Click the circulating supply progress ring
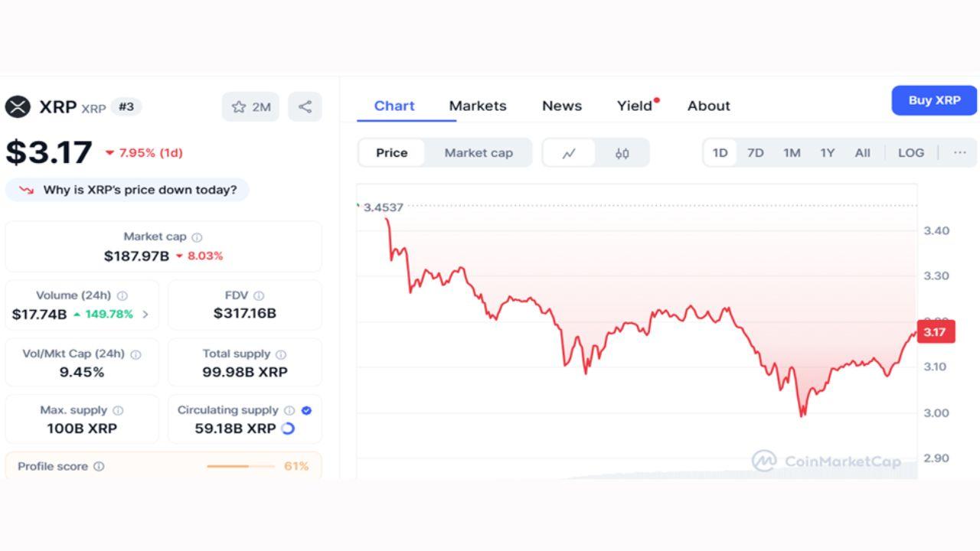Screen dimensions: 980x551 (x=288, y=429)
